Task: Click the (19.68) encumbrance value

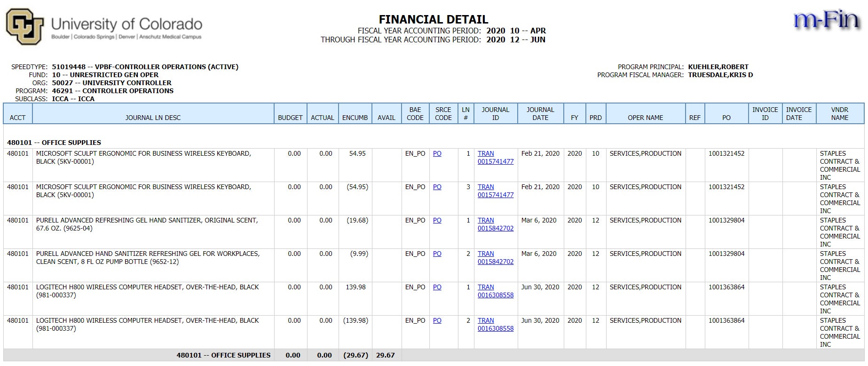Action: [357, 220]
